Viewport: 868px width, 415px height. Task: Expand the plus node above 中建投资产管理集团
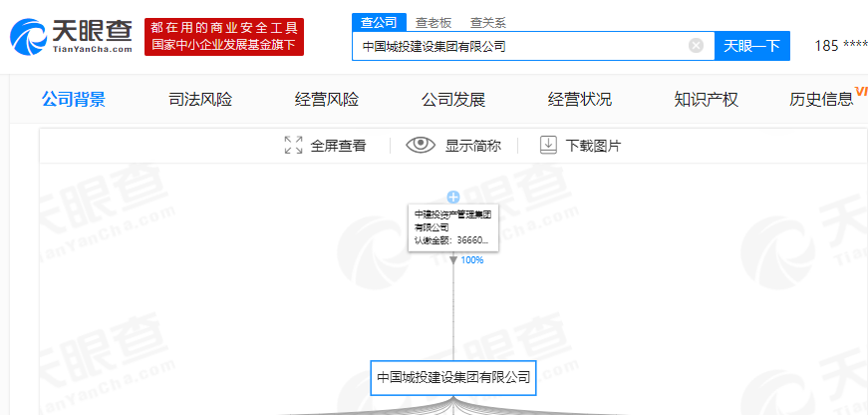pos(453,198)
